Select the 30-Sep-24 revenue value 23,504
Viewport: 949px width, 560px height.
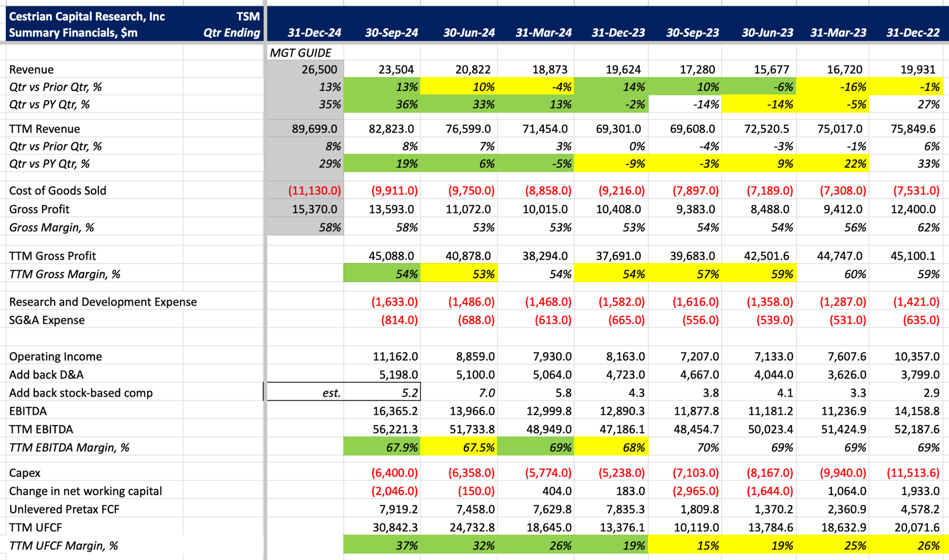tap(396, 70)
